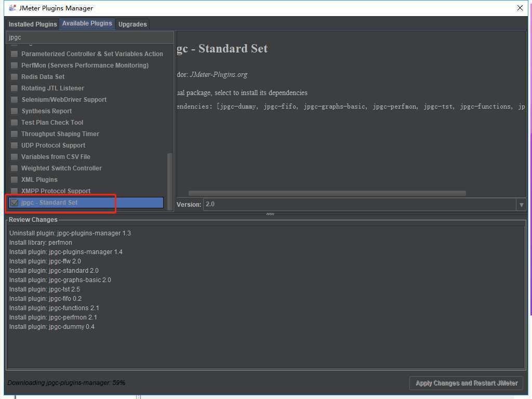Select the XML Plugins list entry
The image size is (532, 399).
tap(86, 179)
